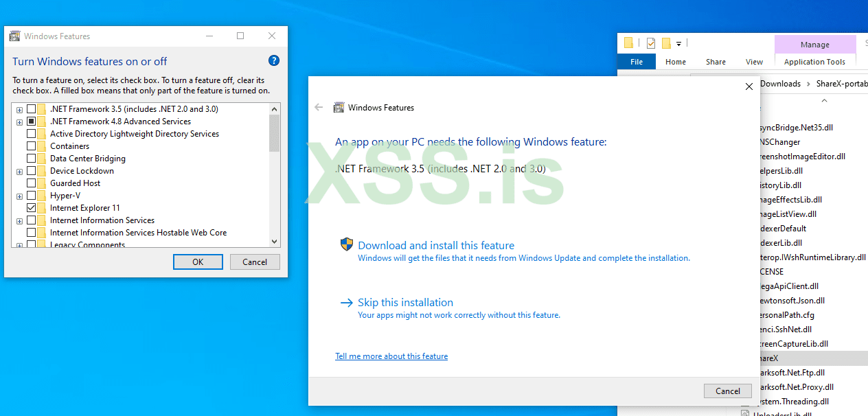Choose Skip this installation
868x416 pixels.
pyautogui.click(x=405, y=302)
